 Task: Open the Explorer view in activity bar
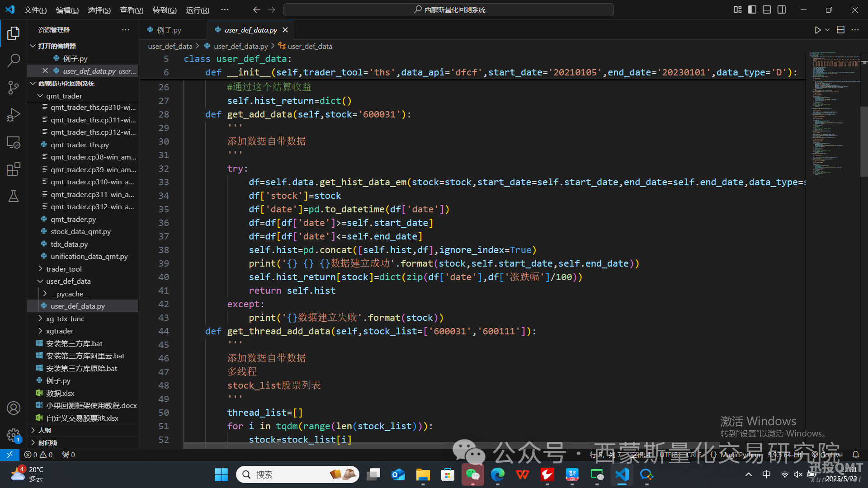(x=14, y=33)
